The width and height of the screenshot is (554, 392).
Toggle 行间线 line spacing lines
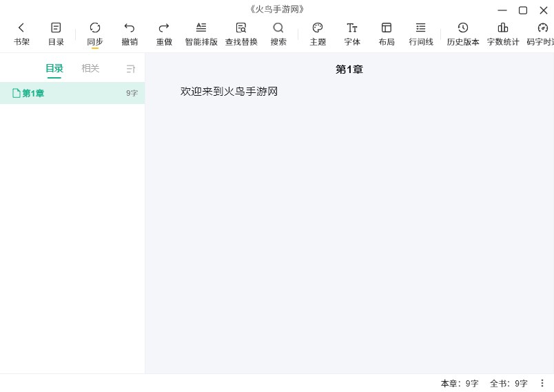point(421,34)
